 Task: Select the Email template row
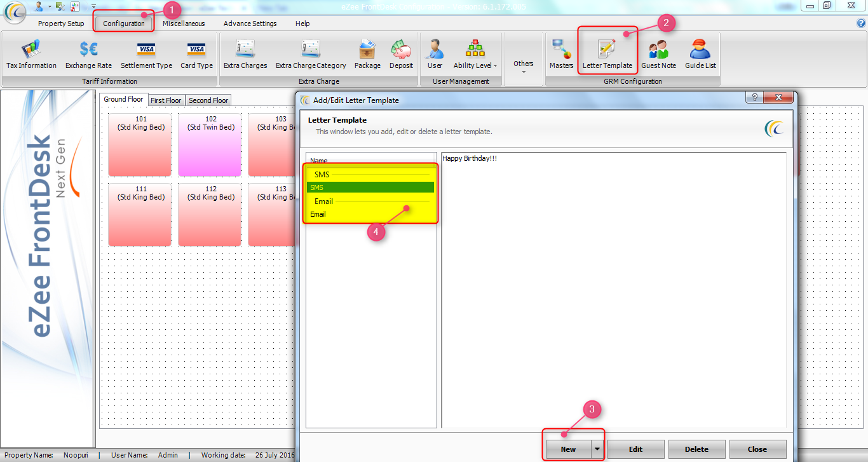[x=370, y=214]
